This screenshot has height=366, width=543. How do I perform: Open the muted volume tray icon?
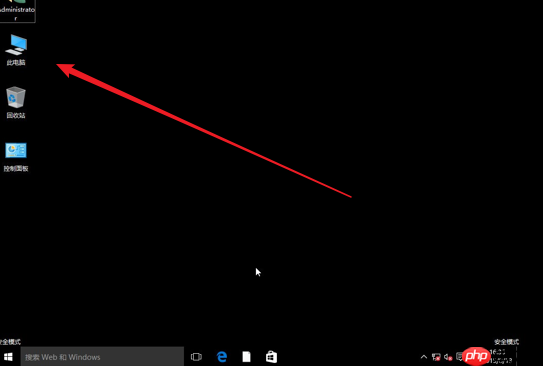click(448, 357)
